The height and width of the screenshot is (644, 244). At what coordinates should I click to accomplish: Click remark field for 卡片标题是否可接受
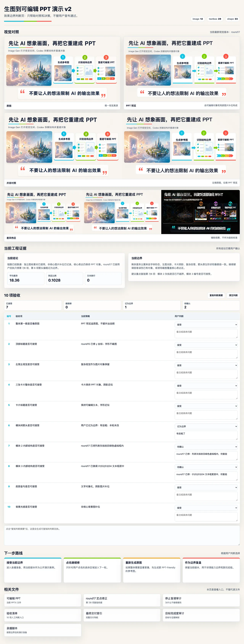coord(206,415)
